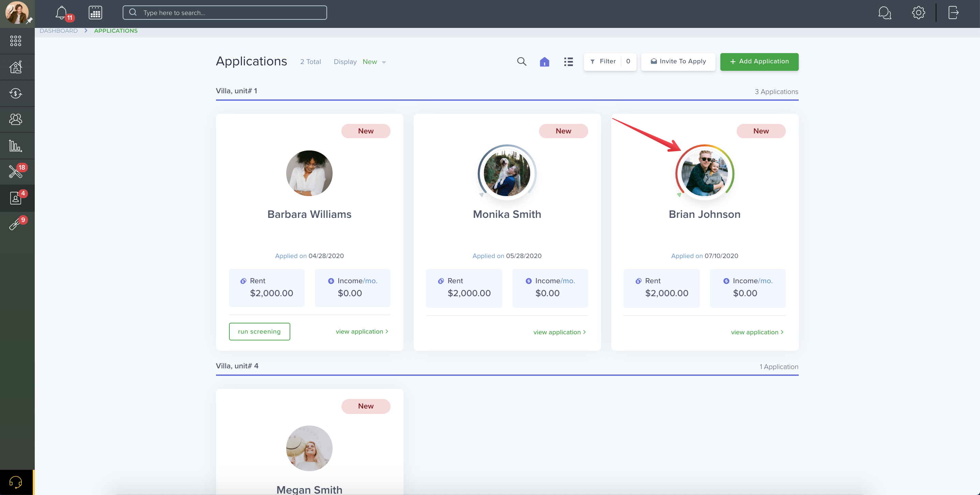Viewport: 980px width, 495px height.
Task: Open the maintenance tools sidebar icon
Action: tap(16, 172)
